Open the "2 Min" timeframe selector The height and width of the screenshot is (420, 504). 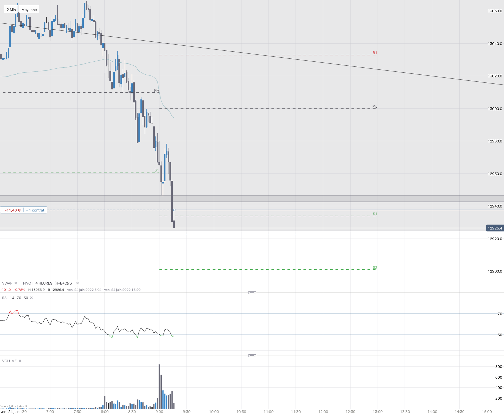pyautogui.click(x=11, y=10)
